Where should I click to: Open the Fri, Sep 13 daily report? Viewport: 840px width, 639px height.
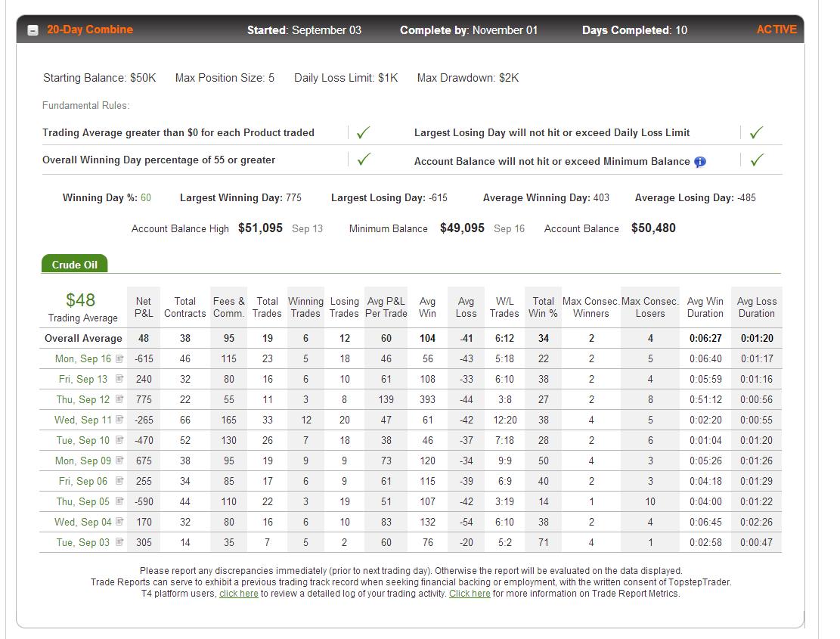(83, 379)
